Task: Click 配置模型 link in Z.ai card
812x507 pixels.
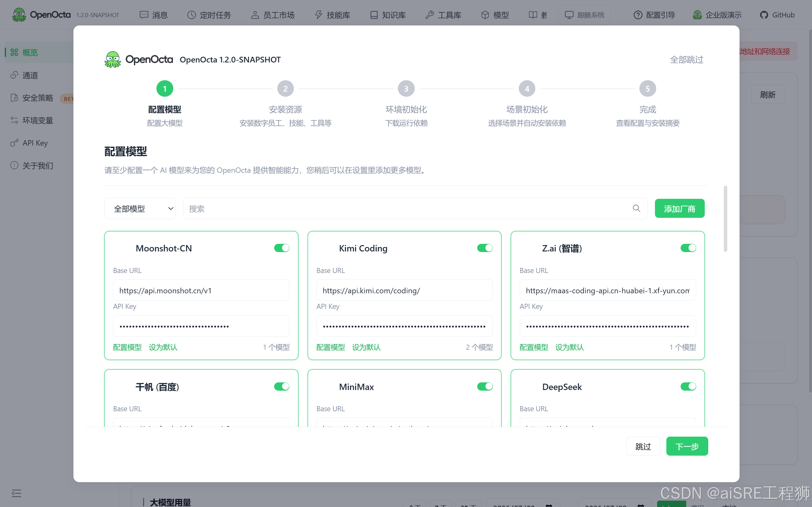Action: pyautogui.click(x=534, y=347)
